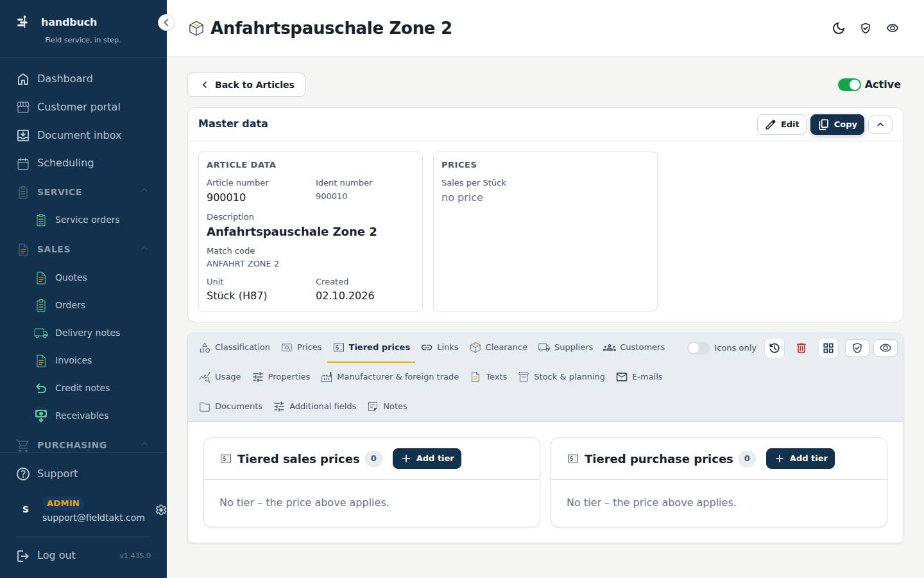
Task: Open the Links tab
Action: (440, 347)
